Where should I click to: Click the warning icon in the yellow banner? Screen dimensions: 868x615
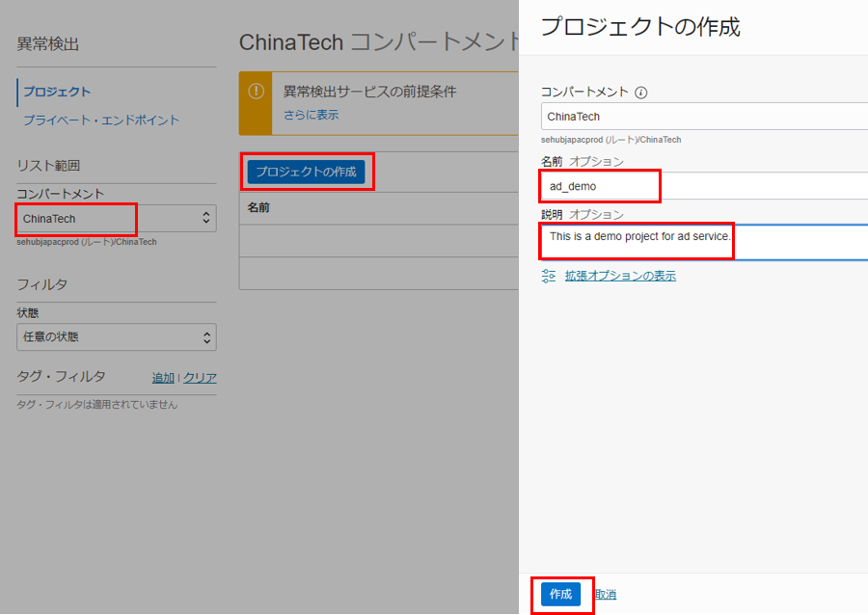coord(256,92)
